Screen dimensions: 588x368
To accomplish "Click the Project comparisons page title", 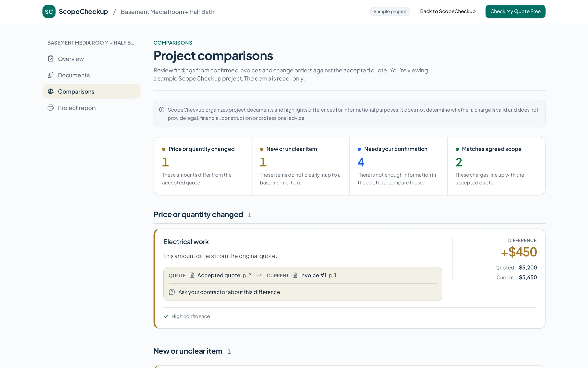I will [213, 56].
